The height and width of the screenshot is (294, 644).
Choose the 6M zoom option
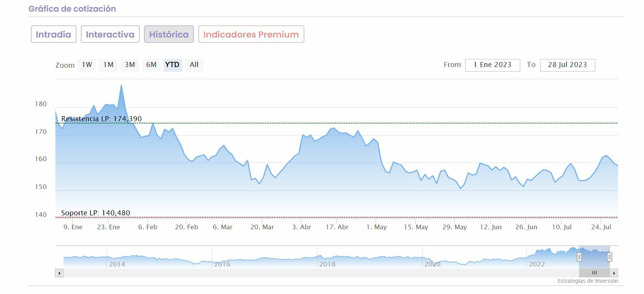coord(151,65)
